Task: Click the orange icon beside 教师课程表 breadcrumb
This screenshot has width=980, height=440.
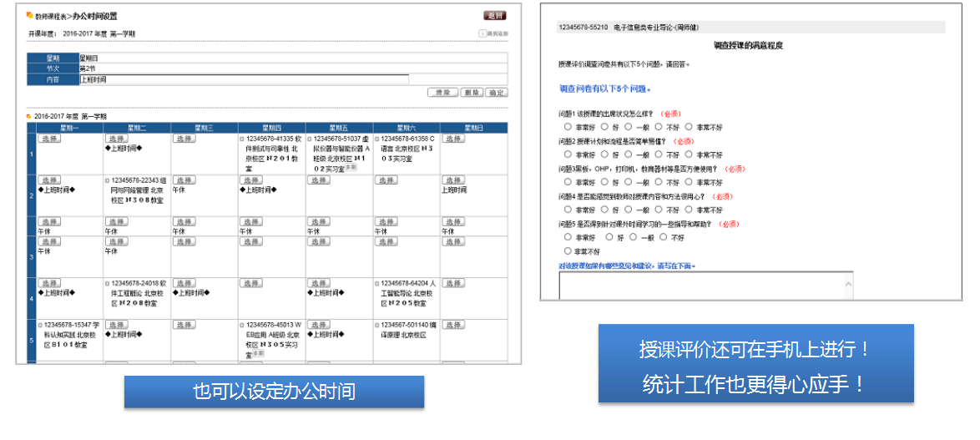Action: [x=30, y=16]
